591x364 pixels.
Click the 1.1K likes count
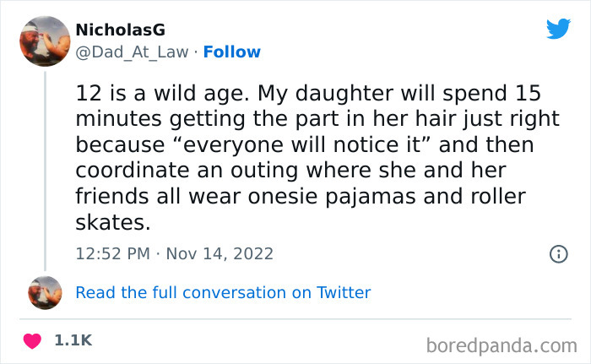point(73,340)
